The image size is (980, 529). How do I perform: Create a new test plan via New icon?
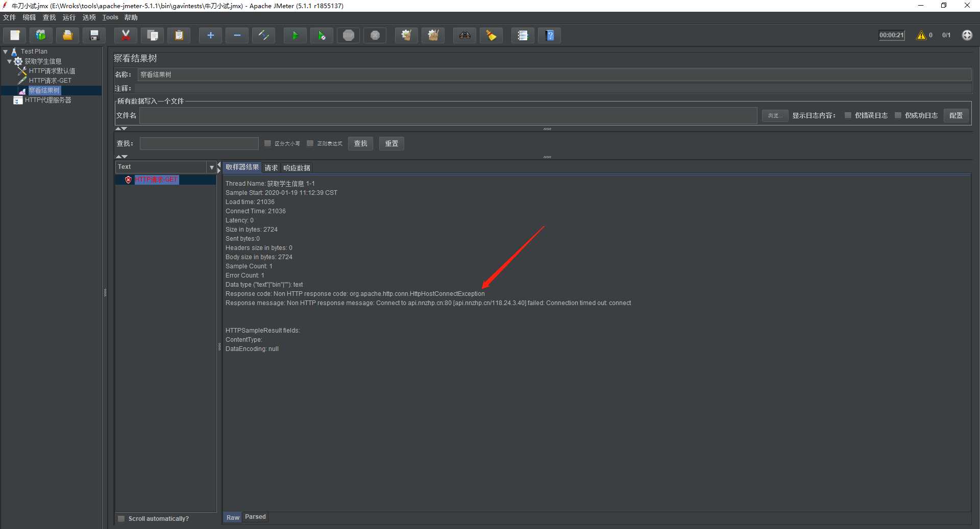click(15, 35)
